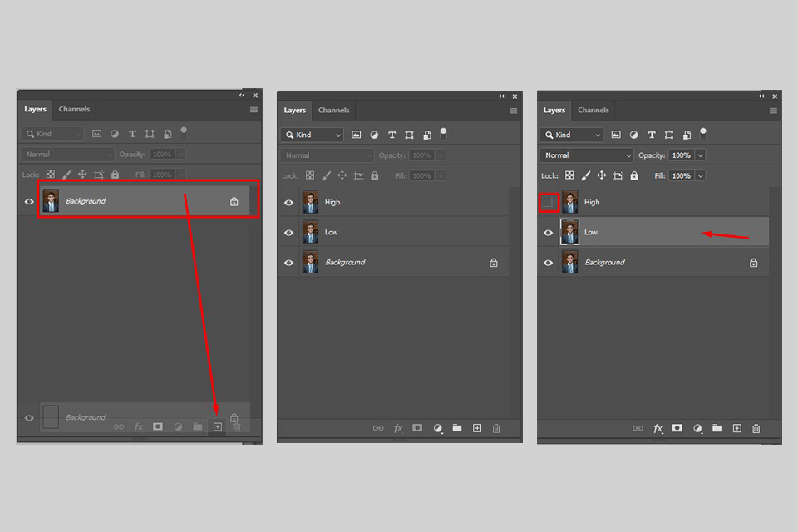
Task: Show hidden High layer in right panel
Action: [x=548, y=202]
